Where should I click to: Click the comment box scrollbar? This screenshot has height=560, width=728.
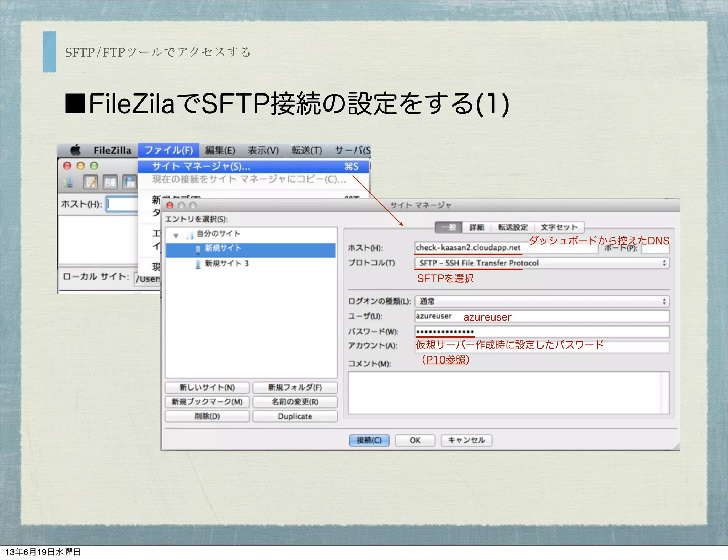[665, 393]
